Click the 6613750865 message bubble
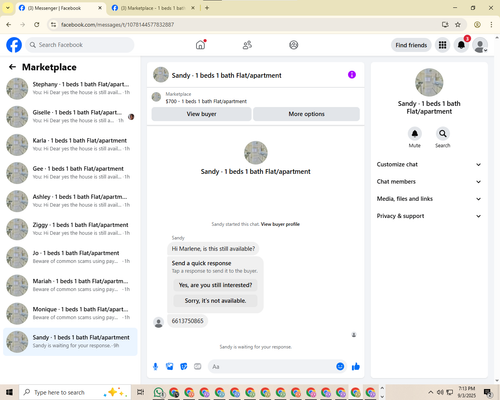Viewport: 500px width, 400px height. click(187, 321)
